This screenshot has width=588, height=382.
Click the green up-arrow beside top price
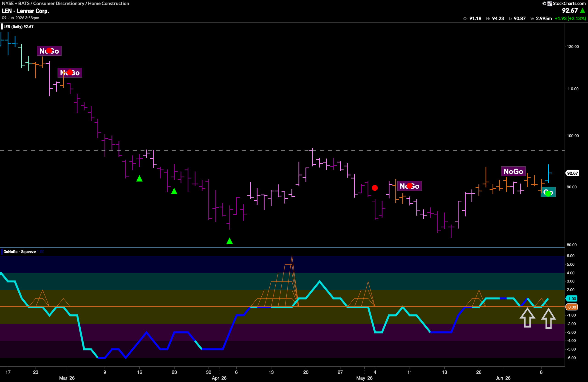[582, 10]
